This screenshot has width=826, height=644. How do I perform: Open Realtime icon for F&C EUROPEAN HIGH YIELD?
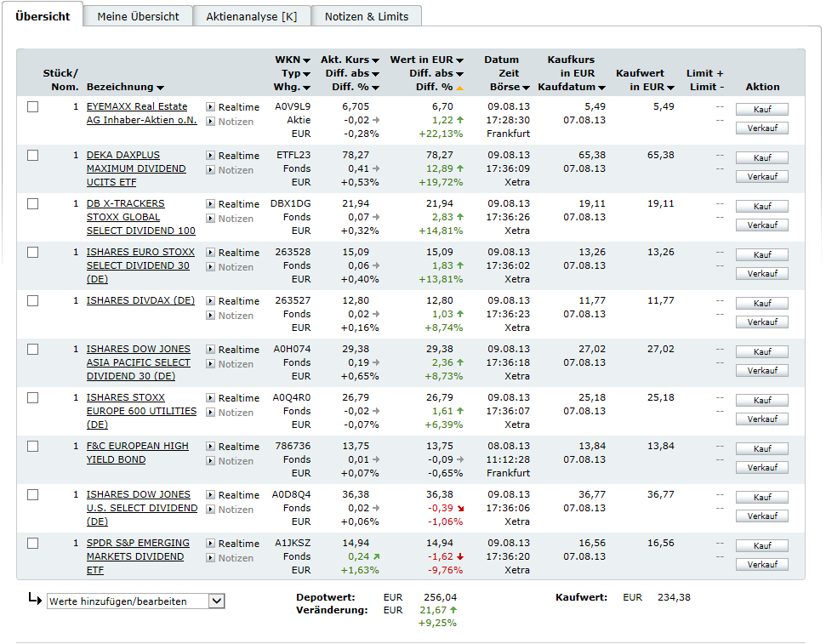210,447
